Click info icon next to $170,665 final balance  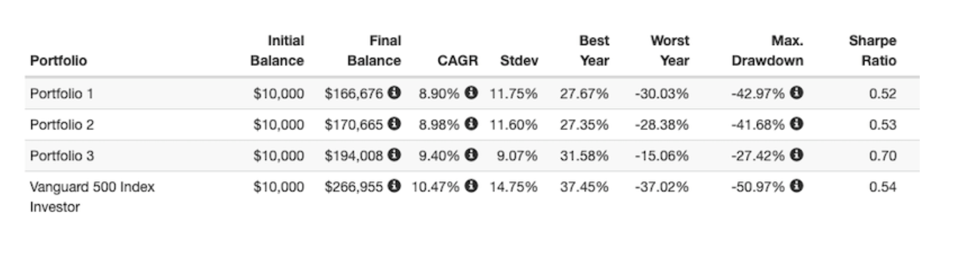[x=395, y=124]
